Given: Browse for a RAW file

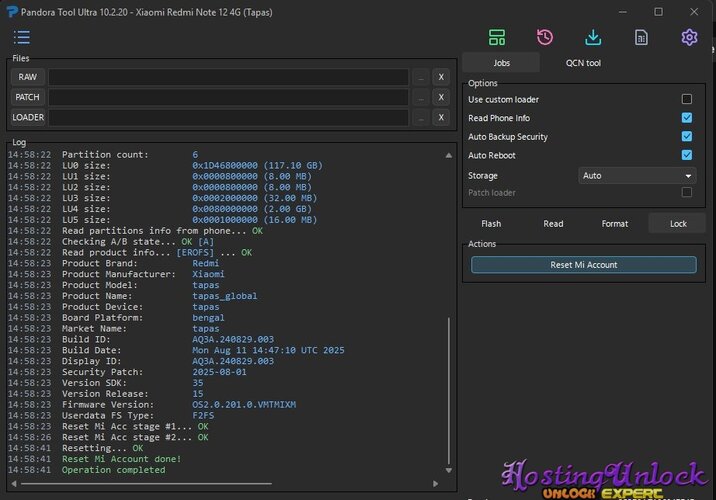Looking at the screenshot, I should click(x=421, y=77).
